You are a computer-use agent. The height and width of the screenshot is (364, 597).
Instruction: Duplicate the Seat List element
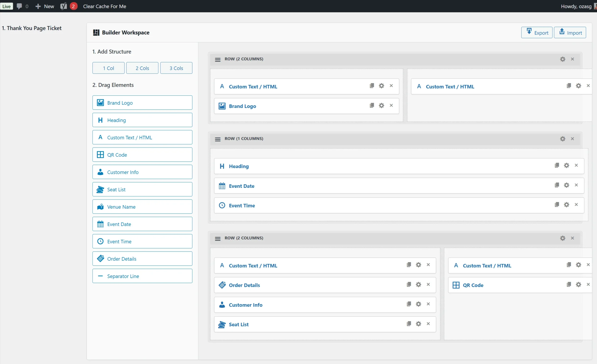pyautogui.click(x=409, y=324)
